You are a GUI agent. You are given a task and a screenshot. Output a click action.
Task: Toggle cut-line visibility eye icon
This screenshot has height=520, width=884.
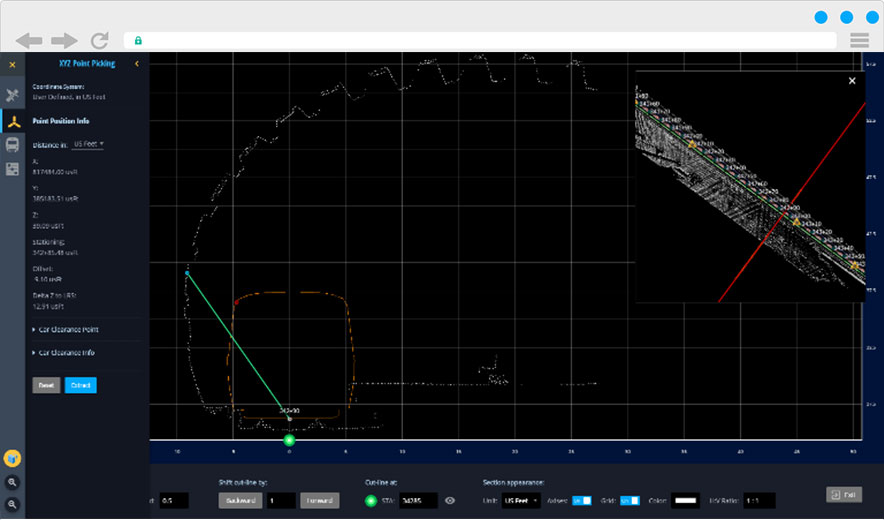(450, 500)
